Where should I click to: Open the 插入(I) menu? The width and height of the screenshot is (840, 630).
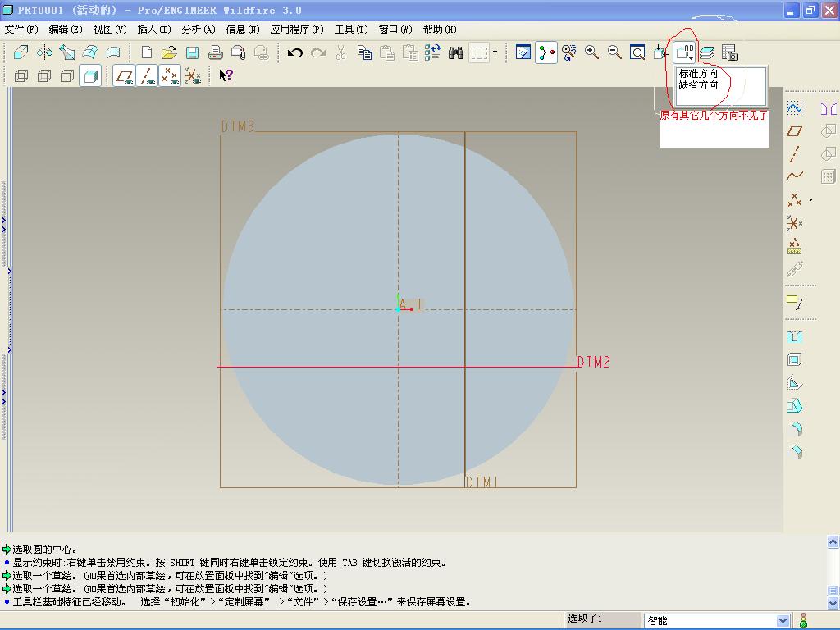[153, 30]
